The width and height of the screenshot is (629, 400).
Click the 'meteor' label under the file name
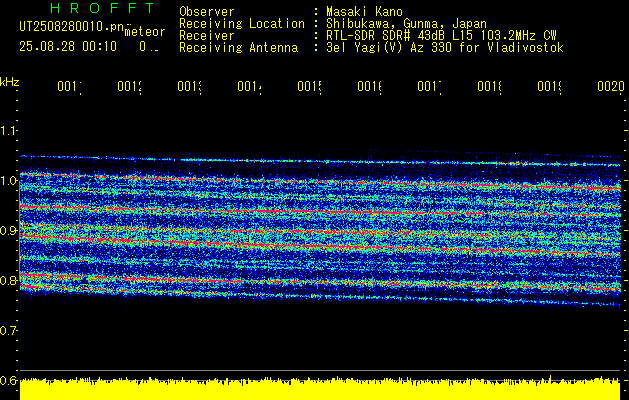[145, 32]
